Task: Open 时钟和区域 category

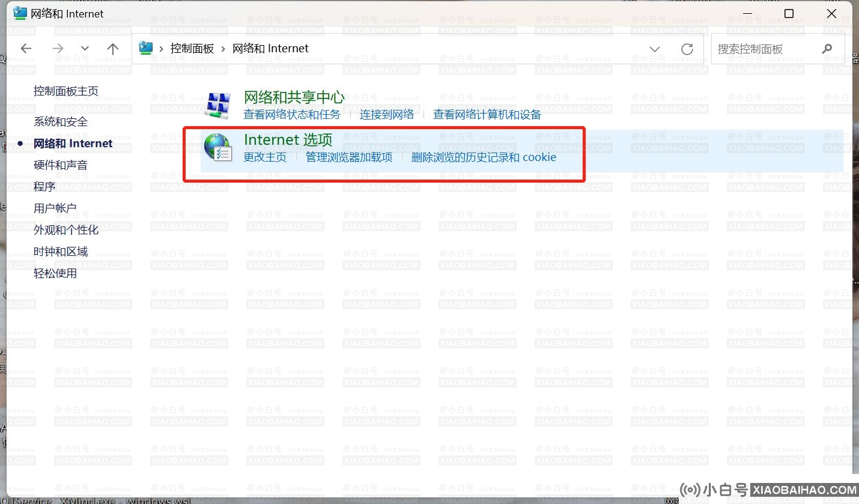Action: click(61, 251)
